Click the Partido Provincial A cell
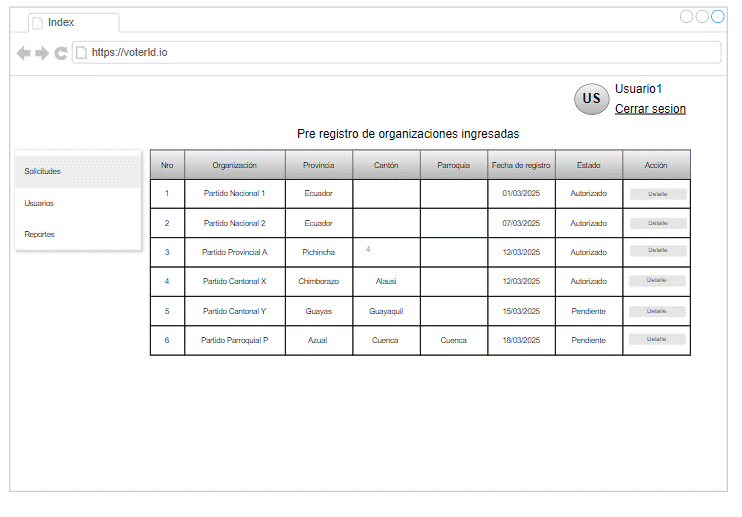Screen dimensions: 742x517 click(235, 253)
